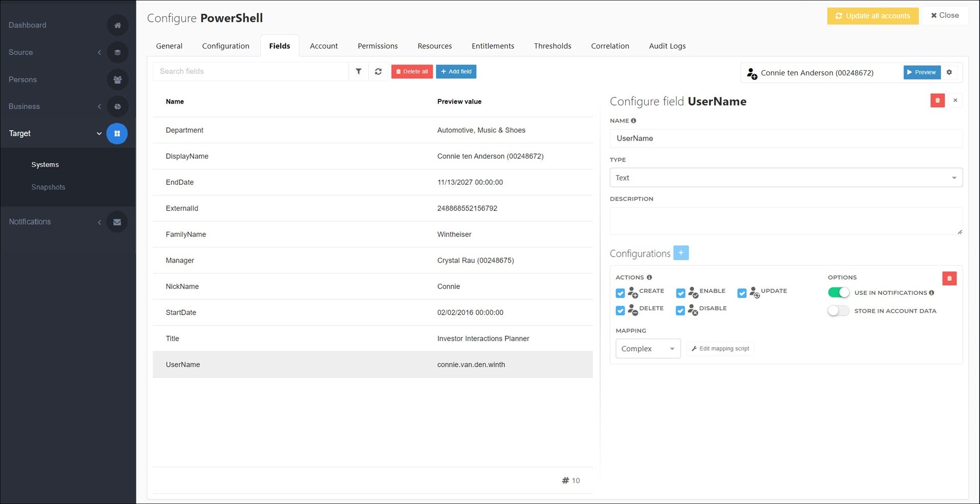The height and width of the screenshot is (504, 980).
Task: Close the Configure field panel with X
Action: [955, 100]
